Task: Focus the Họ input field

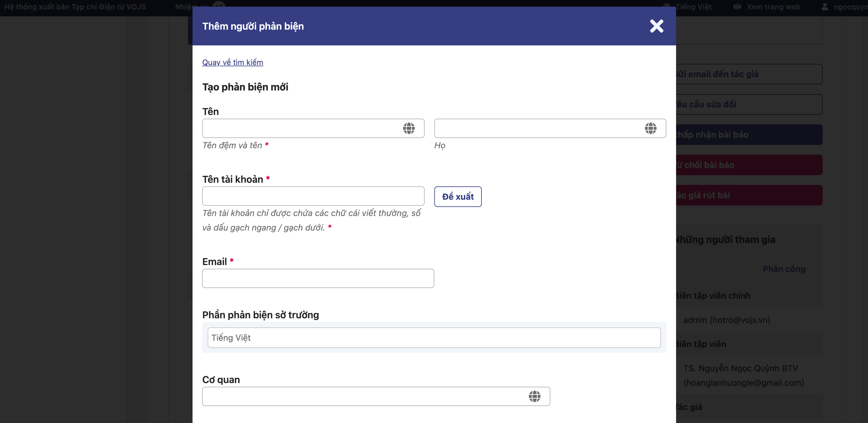Action: coord(550,128)
